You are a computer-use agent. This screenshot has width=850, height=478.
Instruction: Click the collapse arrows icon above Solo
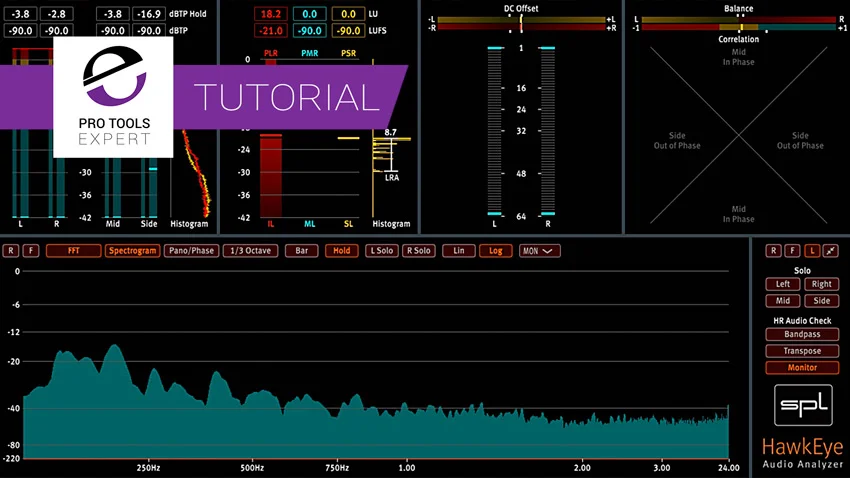[x=830, y=250]
